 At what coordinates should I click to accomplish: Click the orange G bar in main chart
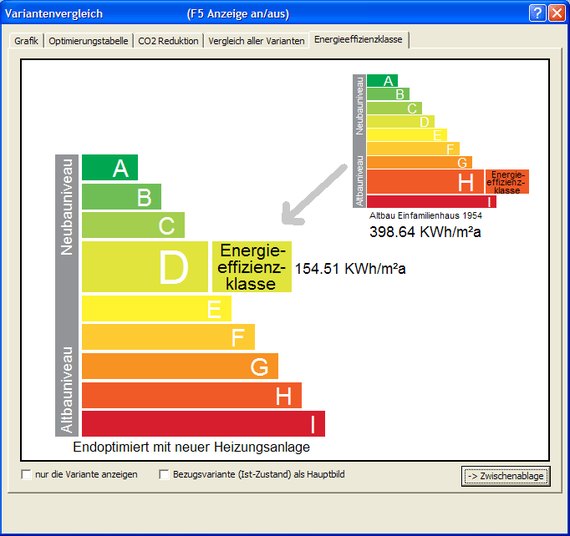pyautogui.click(x=180, y=366)
